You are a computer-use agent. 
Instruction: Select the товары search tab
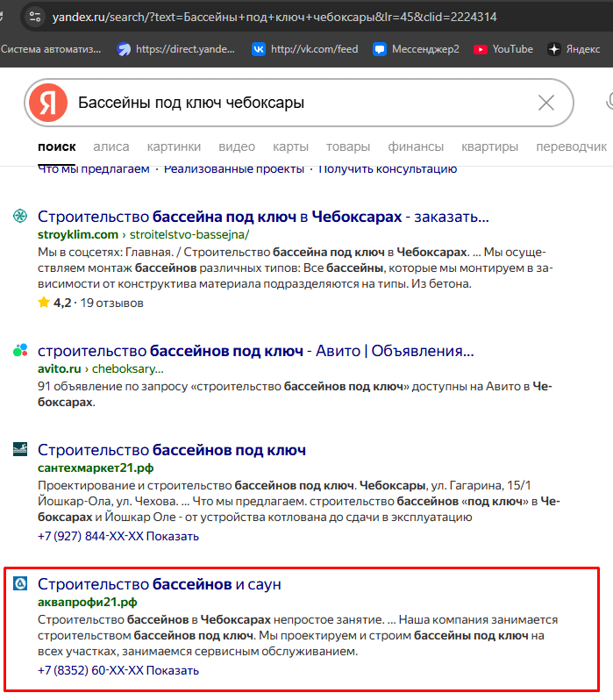[348, 146]
